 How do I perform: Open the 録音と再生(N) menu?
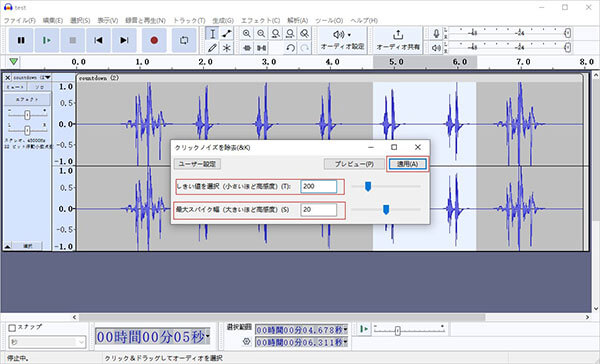point(145,20)
